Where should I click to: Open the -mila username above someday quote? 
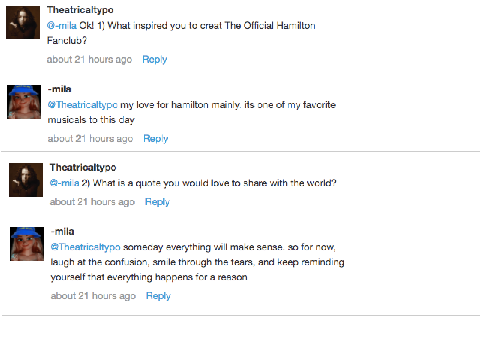coord(63,231)
